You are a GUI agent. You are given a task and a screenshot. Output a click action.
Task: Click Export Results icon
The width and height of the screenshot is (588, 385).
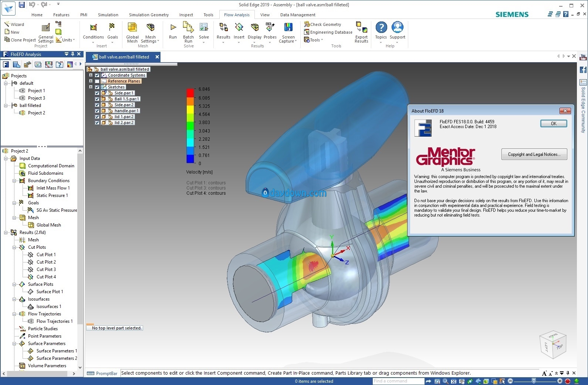click(361, 27)
